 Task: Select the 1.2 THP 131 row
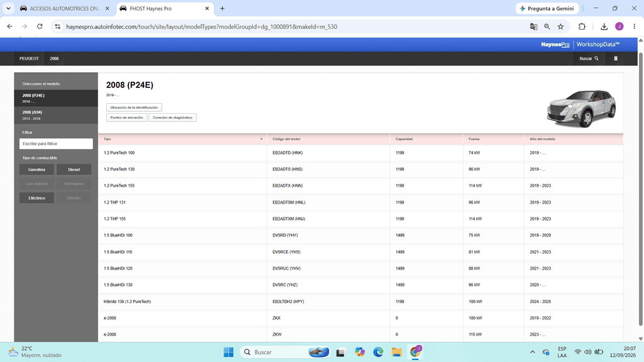click(360, 202)
